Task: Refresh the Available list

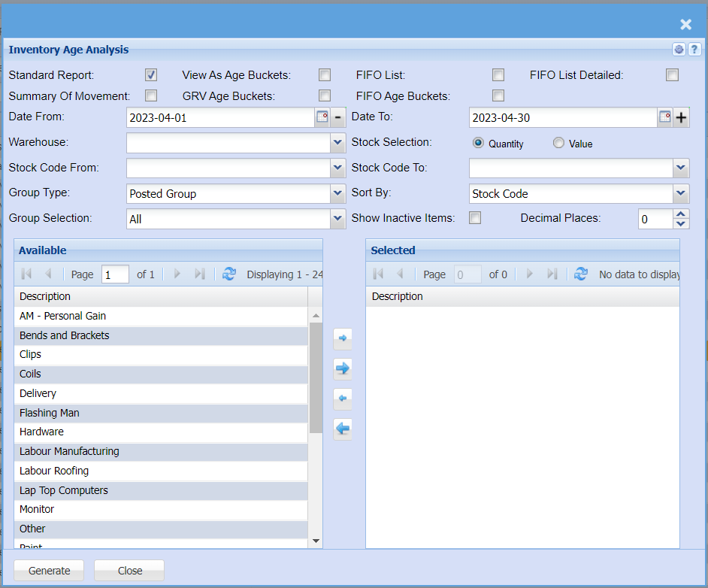Action: (x=229, y=274)
